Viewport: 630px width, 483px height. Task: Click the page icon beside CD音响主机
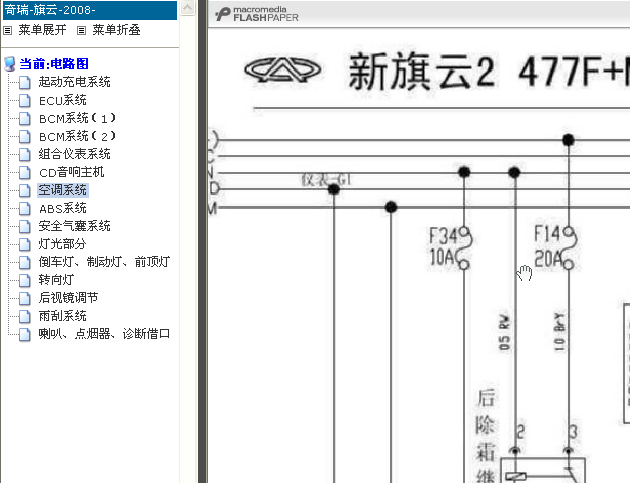25,172
